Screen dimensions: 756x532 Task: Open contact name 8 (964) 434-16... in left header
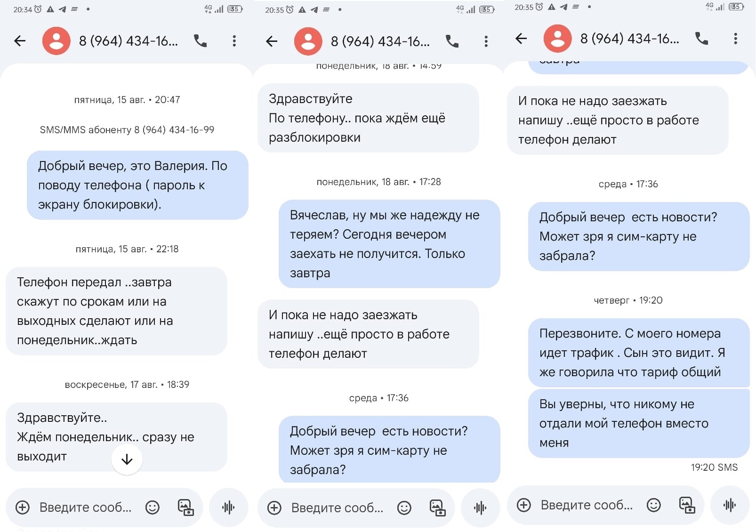click(129, 41)
